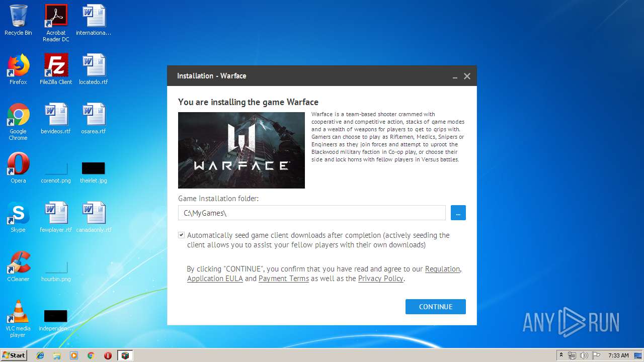Close the Warface installation window
Viewport: 644px width, 362px height.
tap(467, 76)
